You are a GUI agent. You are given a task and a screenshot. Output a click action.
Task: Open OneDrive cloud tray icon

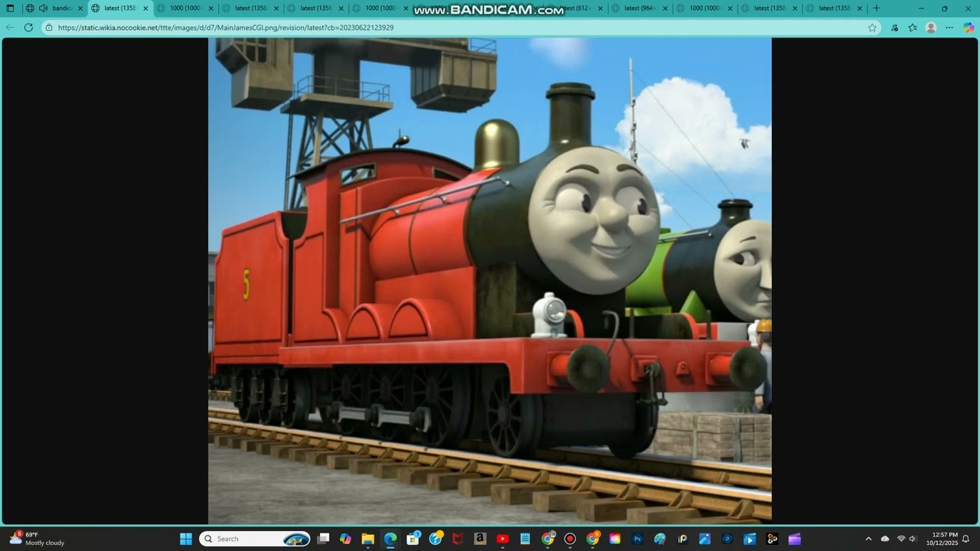point(885,539)
